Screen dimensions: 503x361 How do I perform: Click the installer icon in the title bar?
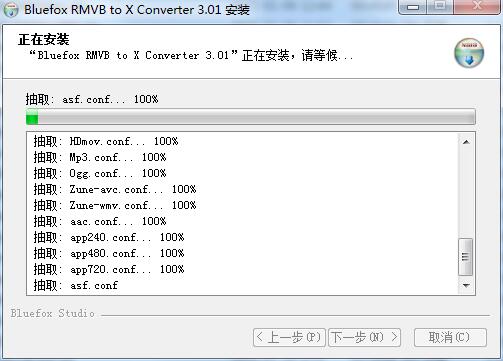(x=10, y=9)
